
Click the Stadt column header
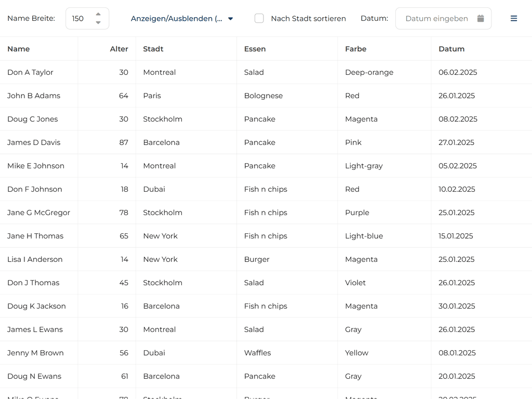(x=153, y=49)
